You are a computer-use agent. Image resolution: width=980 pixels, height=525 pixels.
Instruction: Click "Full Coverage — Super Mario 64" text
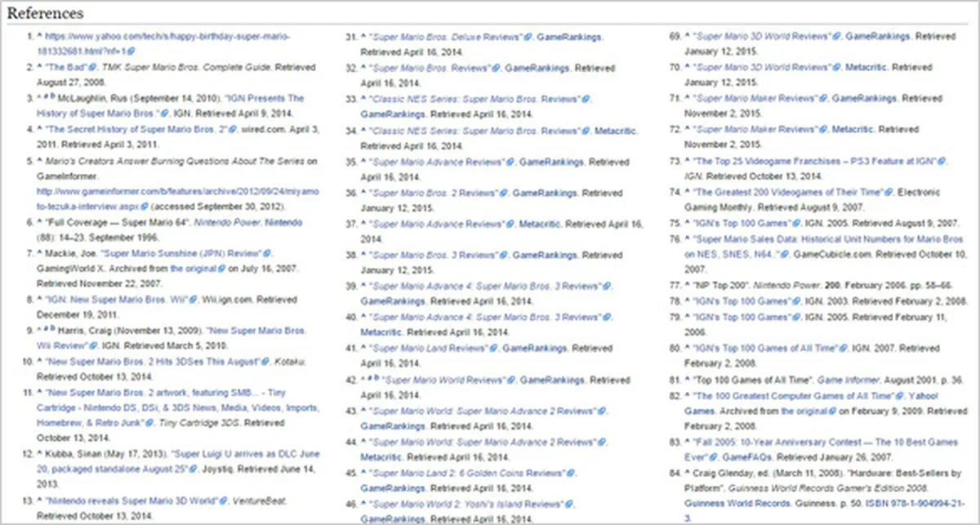(119, 222)
